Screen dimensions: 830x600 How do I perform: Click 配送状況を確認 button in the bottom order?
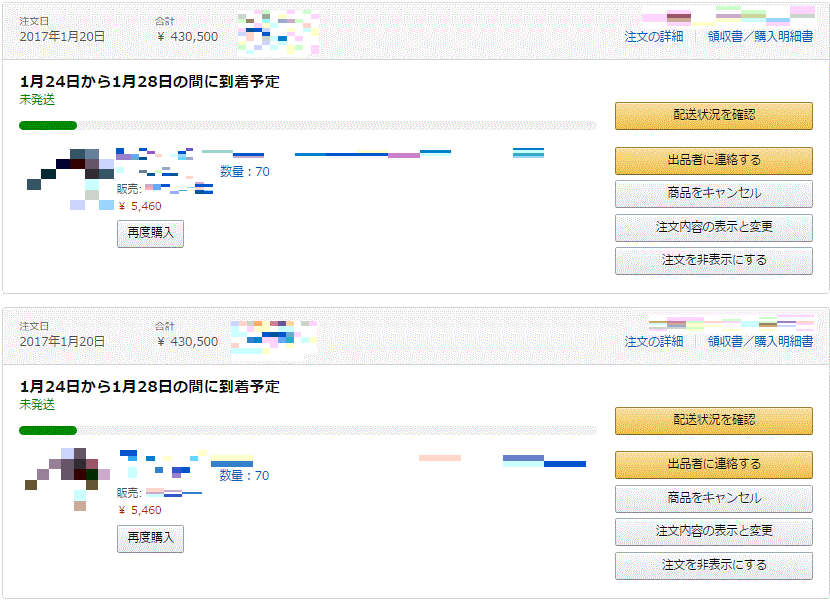(714, 420)
